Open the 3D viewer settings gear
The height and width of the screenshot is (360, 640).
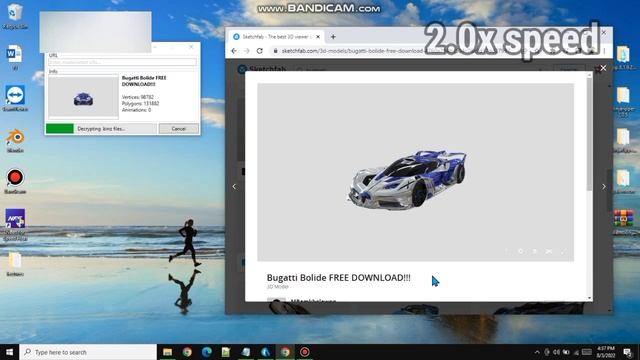pyautogui.click(x=520, y=251)
